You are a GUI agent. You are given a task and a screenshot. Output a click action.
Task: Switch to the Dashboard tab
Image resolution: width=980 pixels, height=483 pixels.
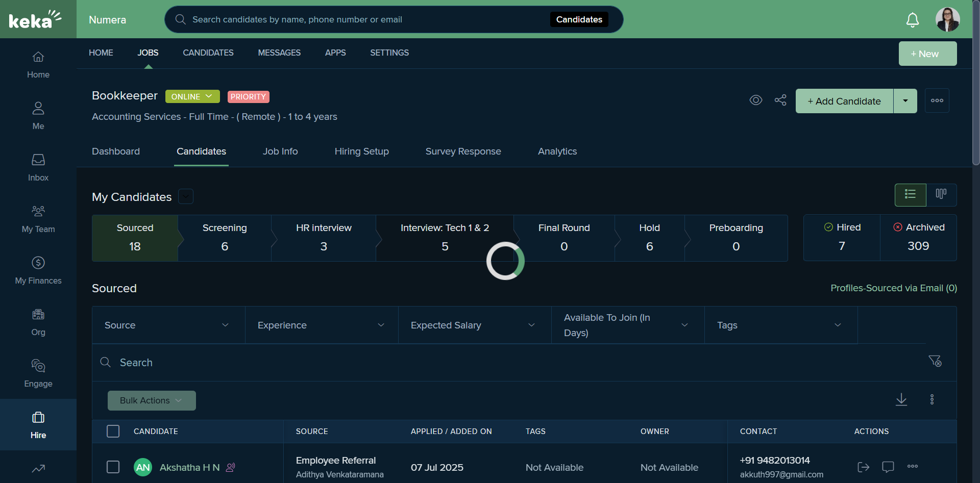coord(116,151)
